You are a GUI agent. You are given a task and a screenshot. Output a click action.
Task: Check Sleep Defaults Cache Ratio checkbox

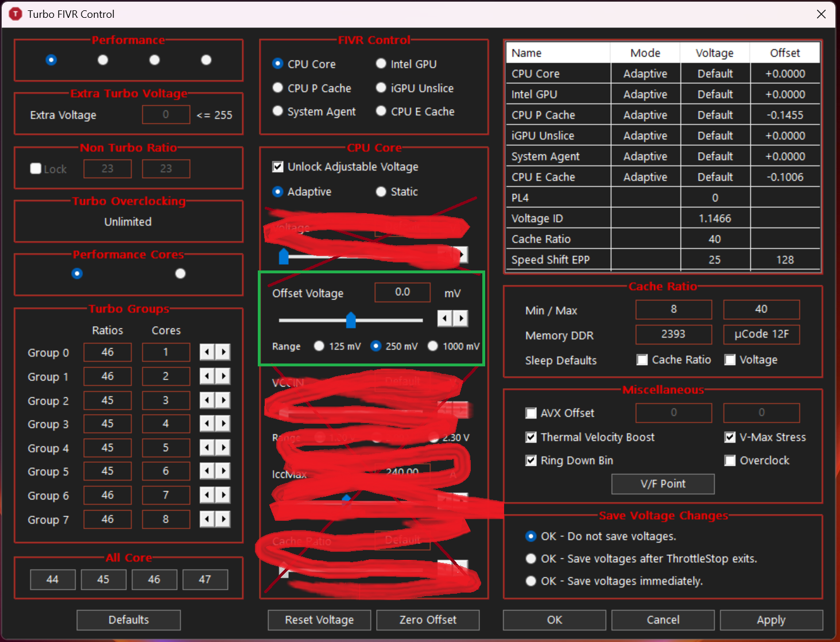pyautogui.click(x=642, y=359)
